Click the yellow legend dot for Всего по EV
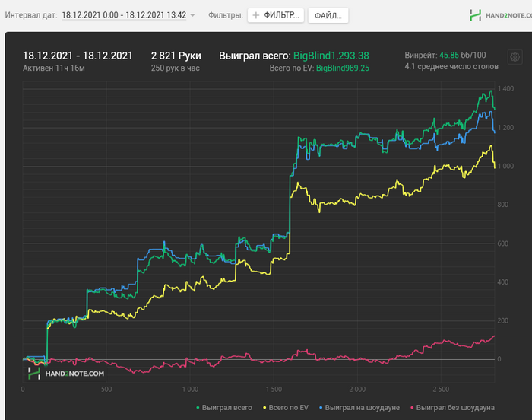Viewport: 532px width, 420px height. pyautogui.click(x=264, y=407)
